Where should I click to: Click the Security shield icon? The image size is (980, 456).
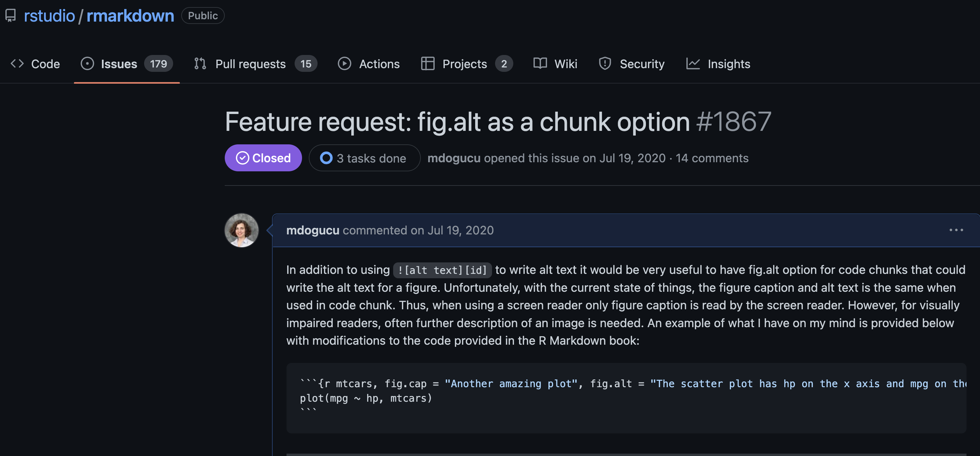pyautogui.click(x=605, y=63)
